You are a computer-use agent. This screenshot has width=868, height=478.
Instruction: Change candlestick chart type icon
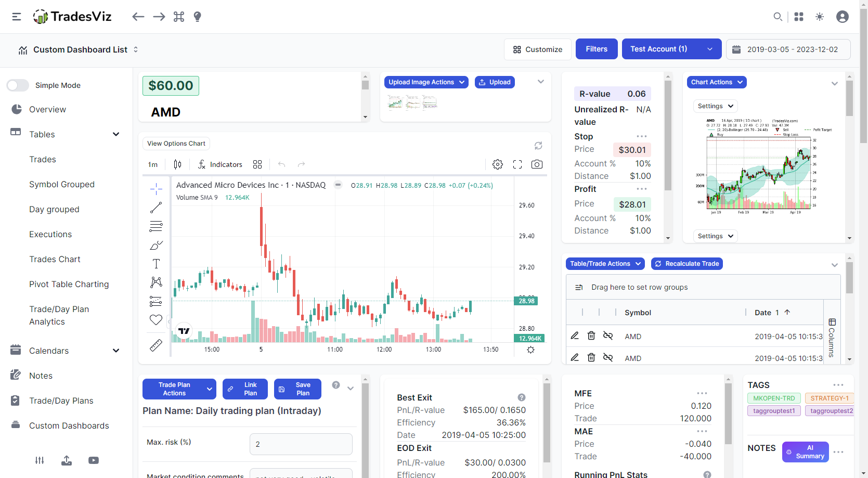coord(177,164)
